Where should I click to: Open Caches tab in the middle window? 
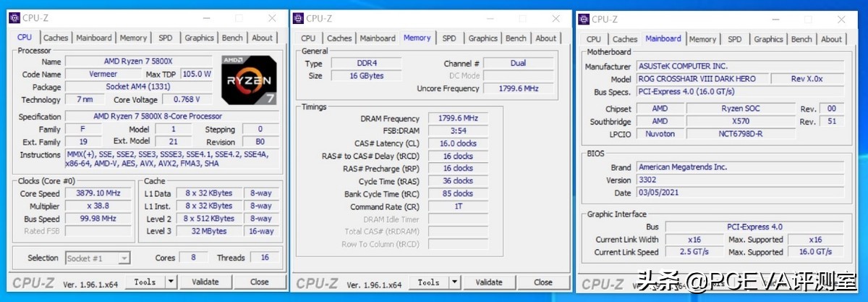pos(339,38)
